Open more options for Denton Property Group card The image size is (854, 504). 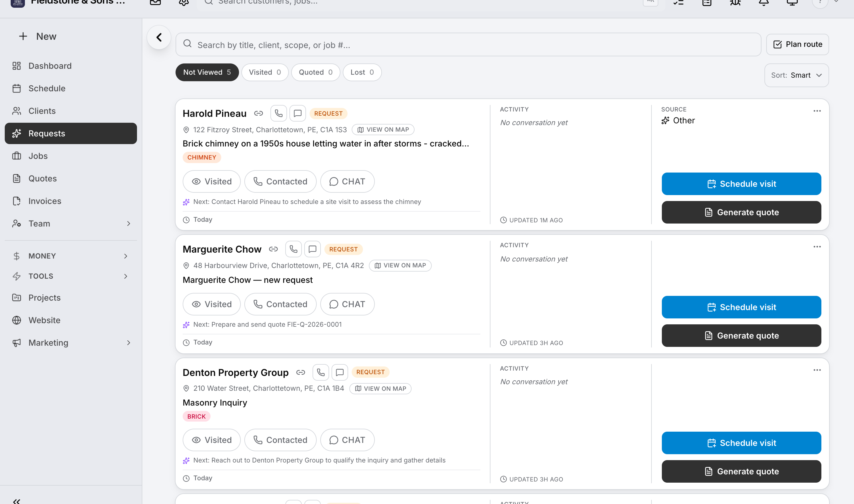817,370
